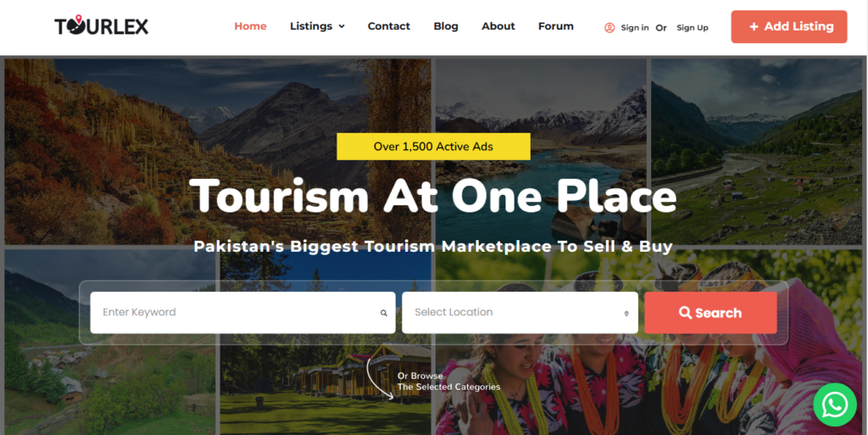This screenshot has width=868, height=435.
Task: Open the Blog page
Action: coord(446,26)
